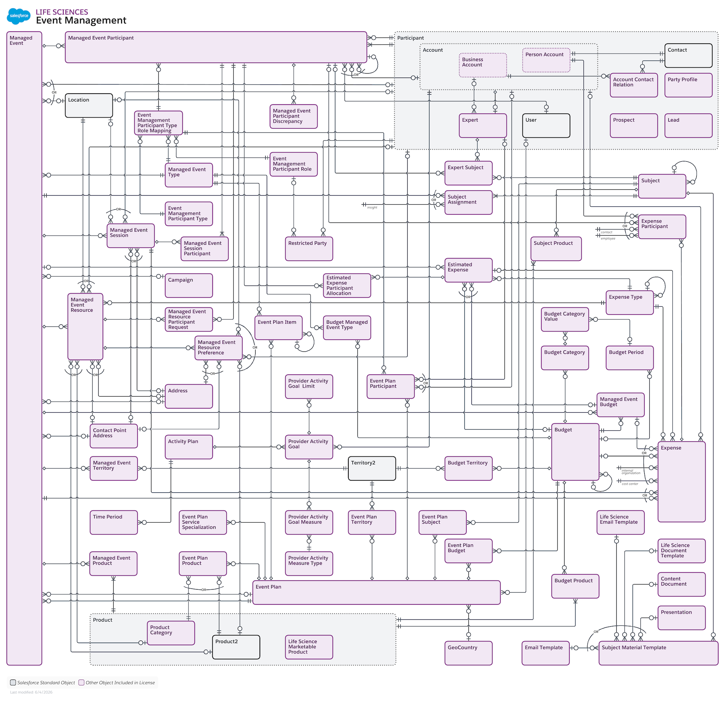Click the 'Budget Product' entity
The width and height of the screenshot is (728, 701).
point(575,586)
